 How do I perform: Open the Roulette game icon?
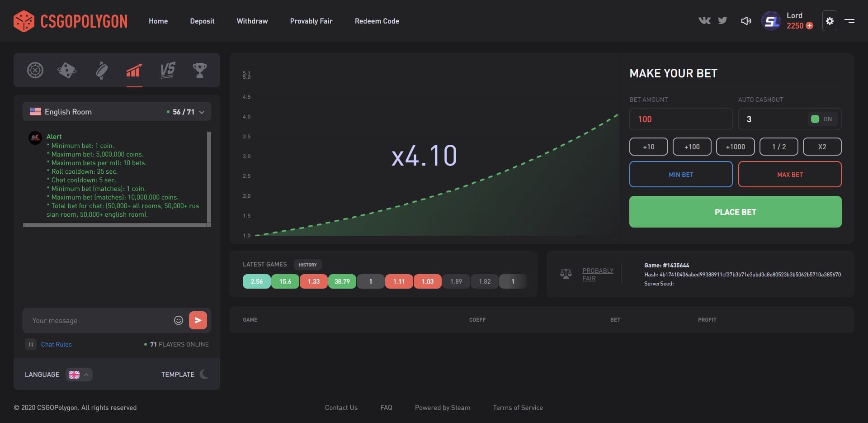tap(35, 70)
